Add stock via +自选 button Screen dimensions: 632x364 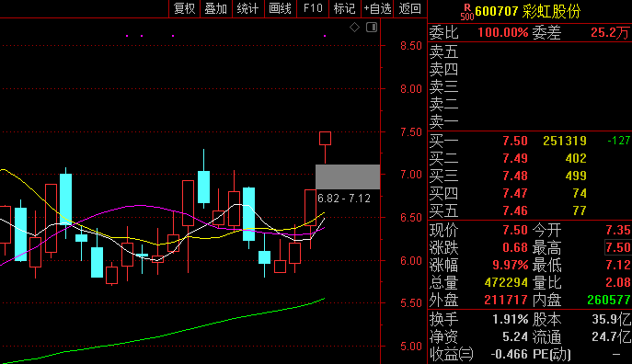coord(377,8)
